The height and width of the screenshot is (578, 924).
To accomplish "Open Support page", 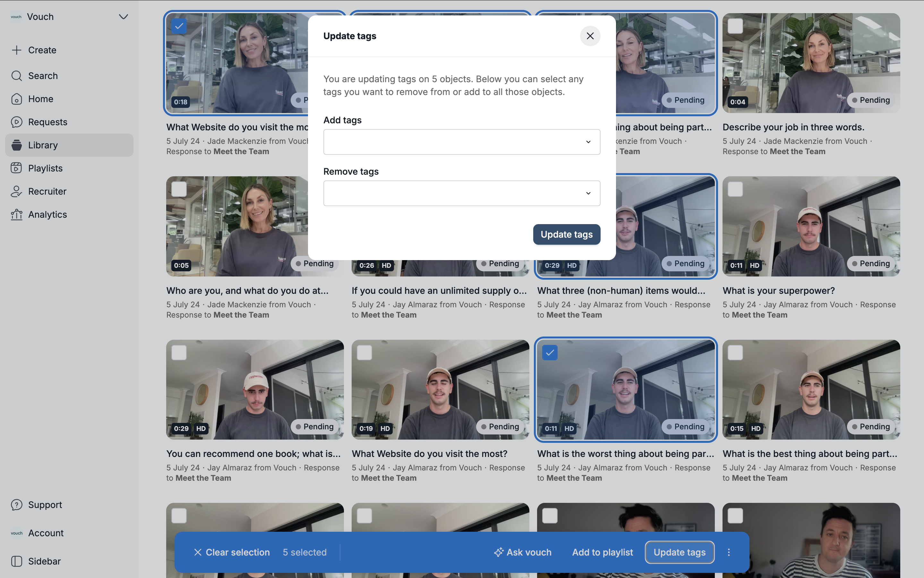I will (x=45, y=505).
